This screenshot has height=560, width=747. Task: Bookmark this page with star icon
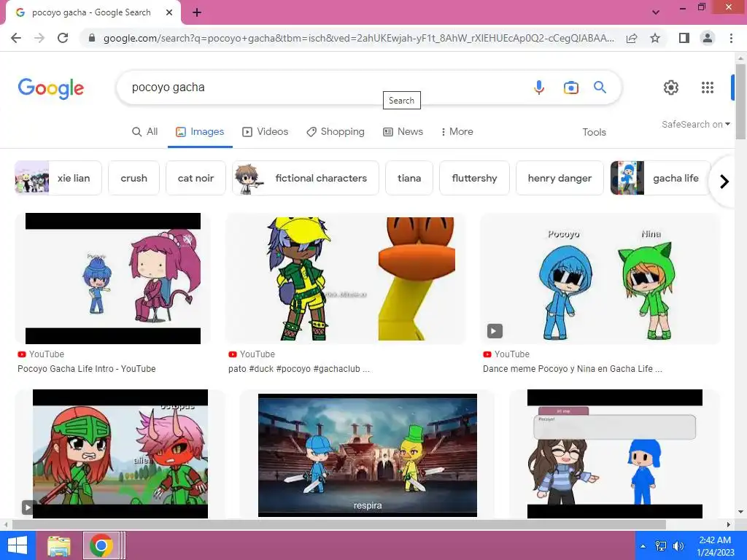point(655,38)
